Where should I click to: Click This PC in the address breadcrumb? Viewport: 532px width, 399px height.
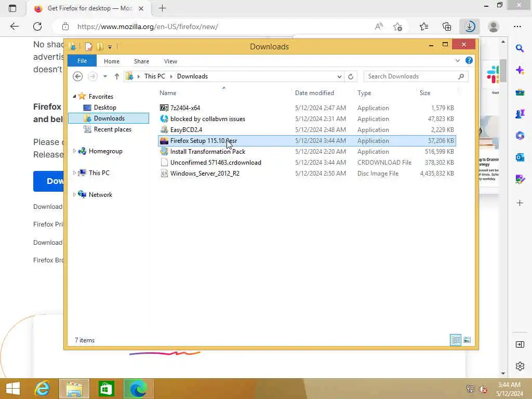pyautogui.click(x=155, y=76)
